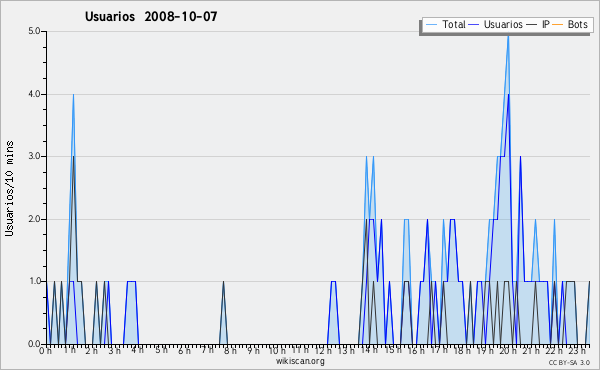Select the 'Usuarios' legend entry

click(496, 24)
